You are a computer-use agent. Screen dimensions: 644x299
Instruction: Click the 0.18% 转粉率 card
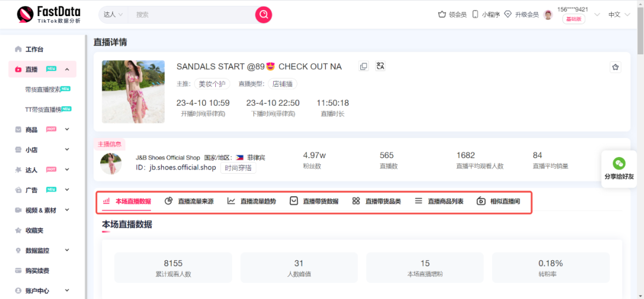click(x=551, y=268)
